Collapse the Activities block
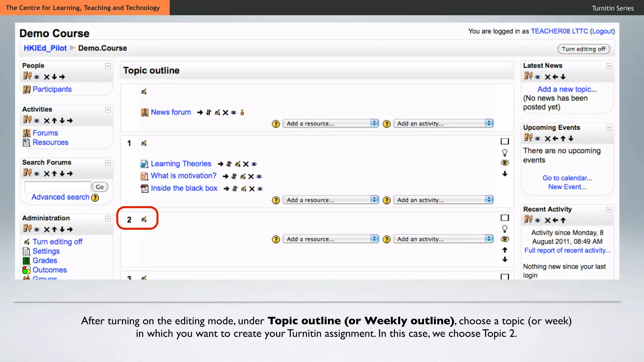This screenshot has height=362, width=644. tap(108, 110)
